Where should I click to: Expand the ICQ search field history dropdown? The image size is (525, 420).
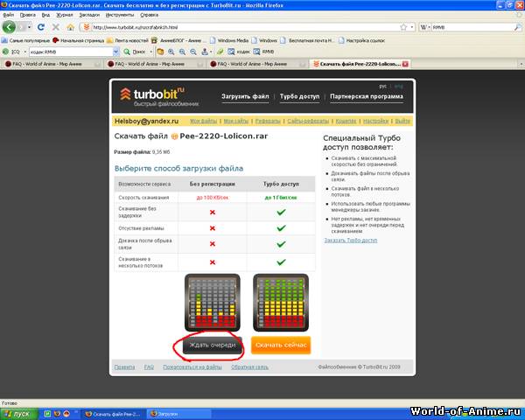[x=115, y=52]
